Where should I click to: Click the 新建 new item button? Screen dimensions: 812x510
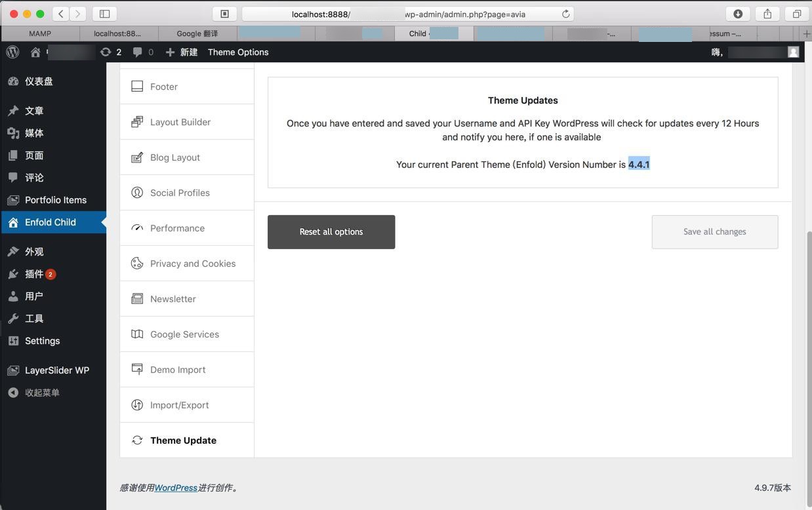pos(182,52)
